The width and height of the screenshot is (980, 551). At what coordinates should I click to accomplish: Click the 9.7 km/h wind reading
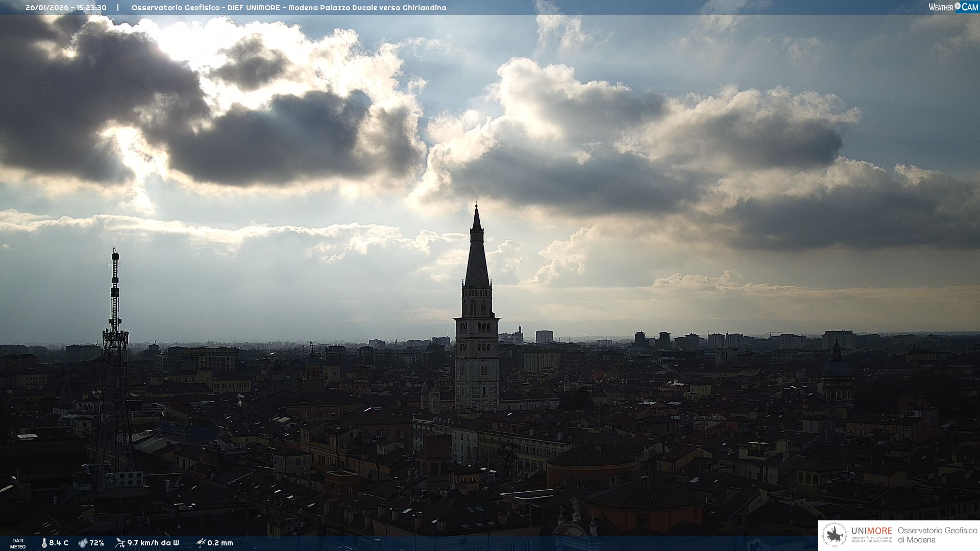pos(153,543)
